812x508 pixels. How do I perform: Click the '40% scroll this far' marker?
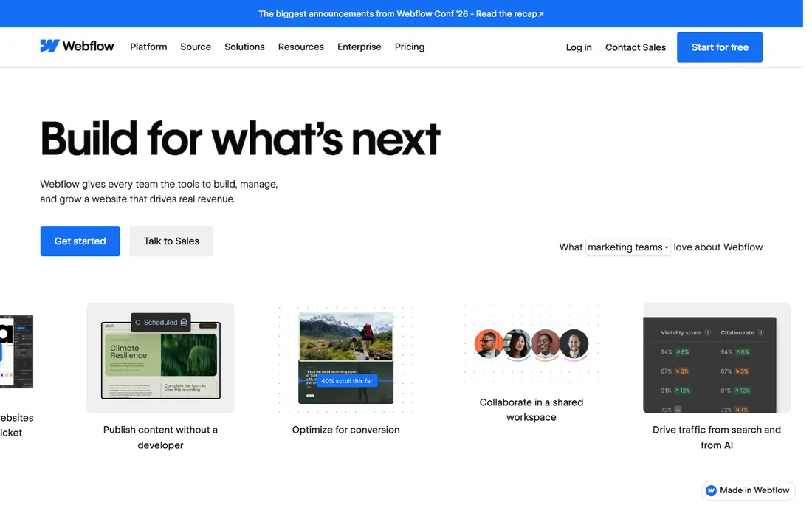click(x=346, y=380)
